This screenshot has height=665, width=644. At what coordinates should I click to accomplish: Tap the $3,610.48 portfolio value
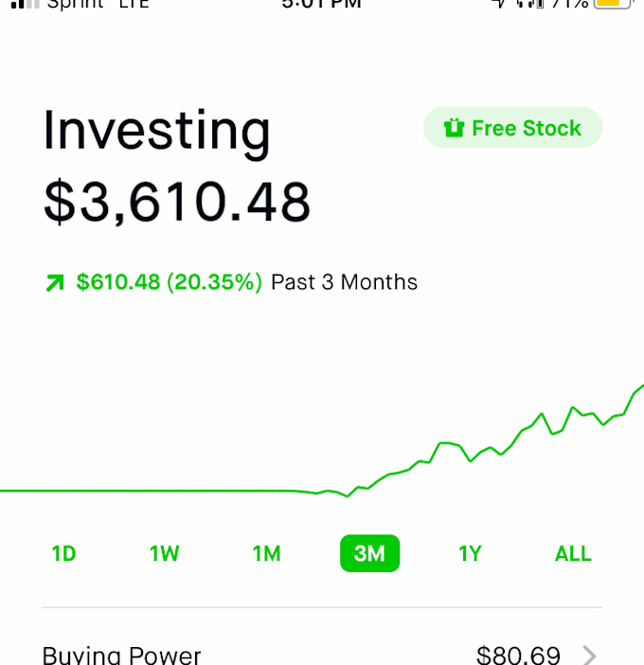tap(177, 202)
